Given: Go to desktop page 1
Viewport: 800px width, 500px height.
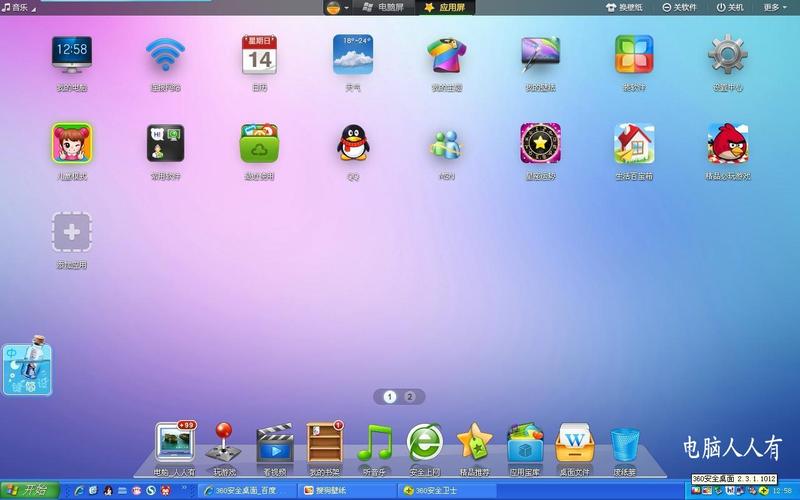Looking at the screenshot, I should [390, 396].
